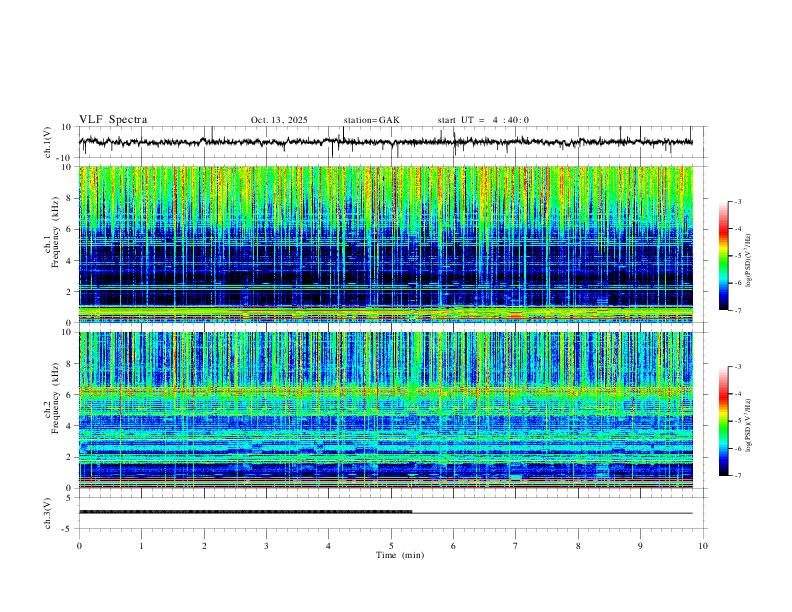
Task: Click the ch.2 "Frequency (kHz)" axis label
Action: [56, 398]
